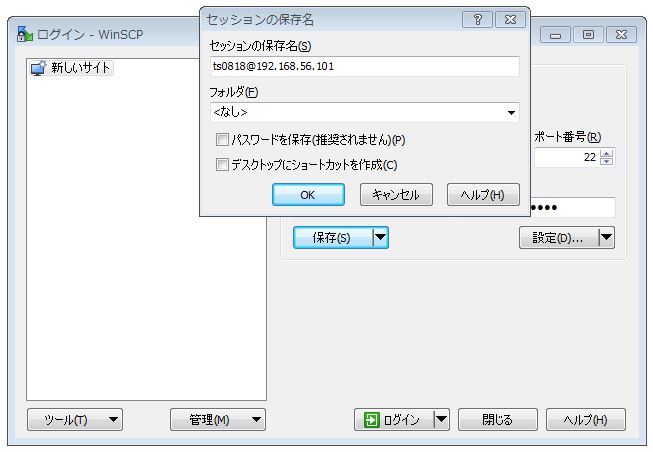Image resolution: width=653 pixels, height=452 pixels.
Task: Select 新しいサイト in the site list
Action: pos(71,68)
